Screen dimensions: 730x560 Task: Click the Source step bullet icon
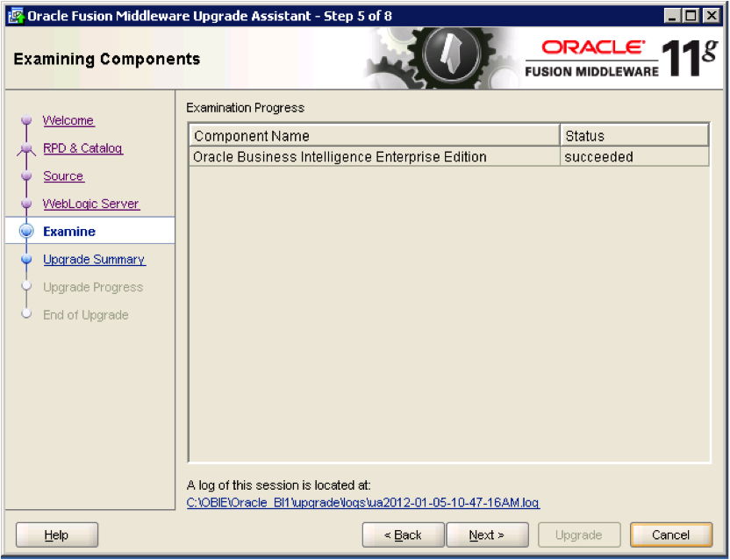click(x=26, y=176)
